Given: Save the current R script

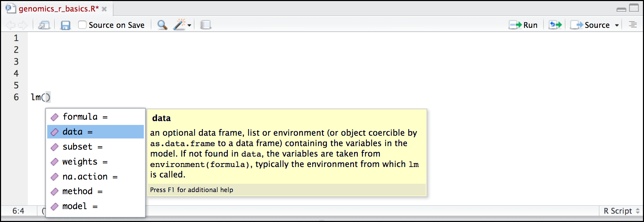Looking at the screenshot, I should [x=65, y=25].
